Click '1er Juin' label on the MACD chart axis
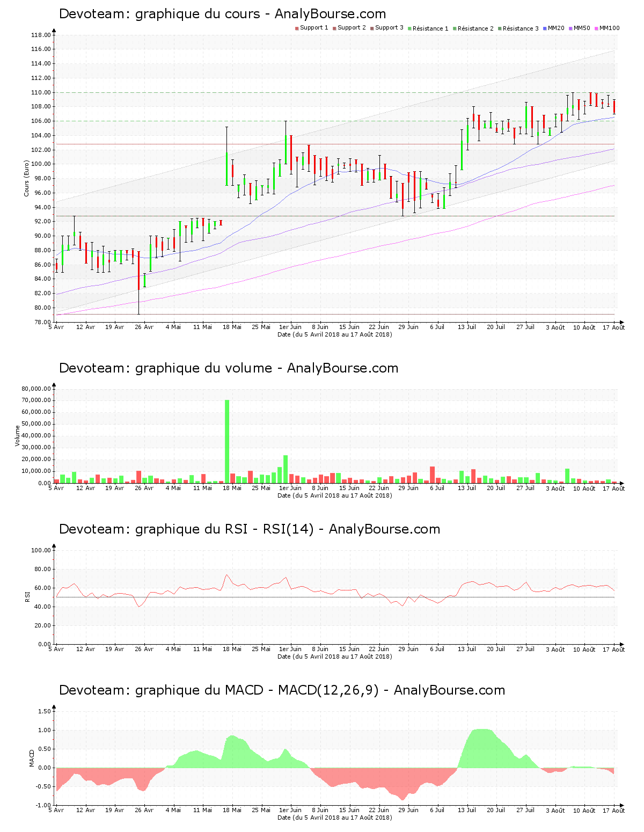Image resolution: width=644 pixels, height=832 pixels. (x=290, y=811)
